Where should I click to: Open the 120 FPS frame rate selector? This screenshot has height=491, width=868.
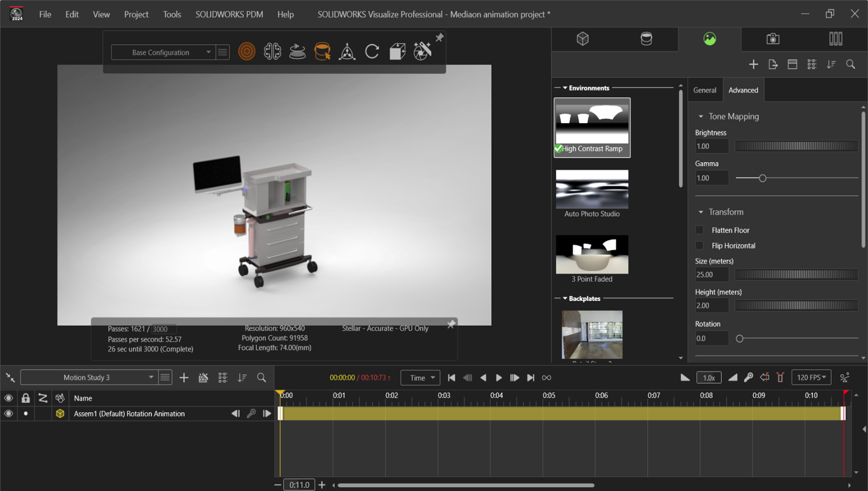click(x=811, y=377)
